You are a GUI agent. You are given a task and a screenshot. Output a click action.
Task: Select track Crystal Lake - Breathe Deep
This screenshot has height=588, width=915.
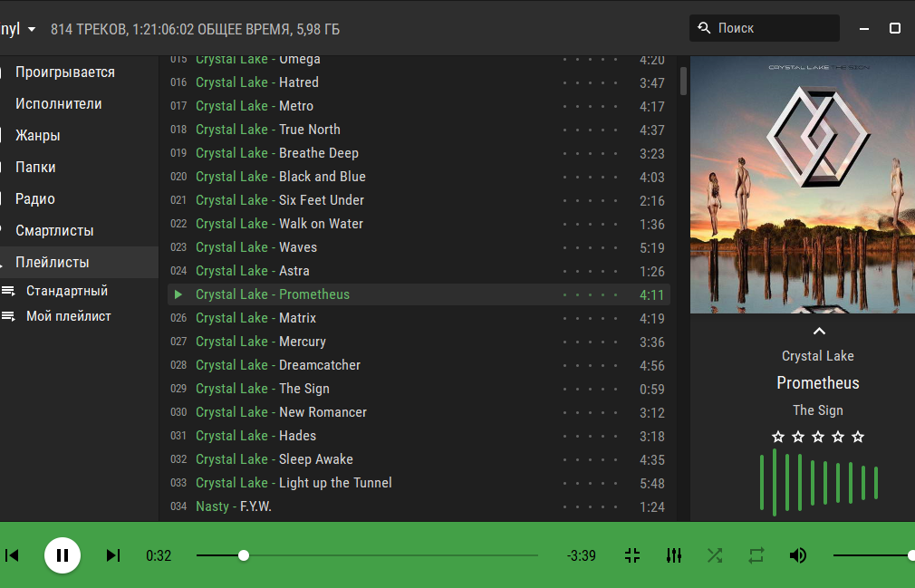tap(419, 153)
